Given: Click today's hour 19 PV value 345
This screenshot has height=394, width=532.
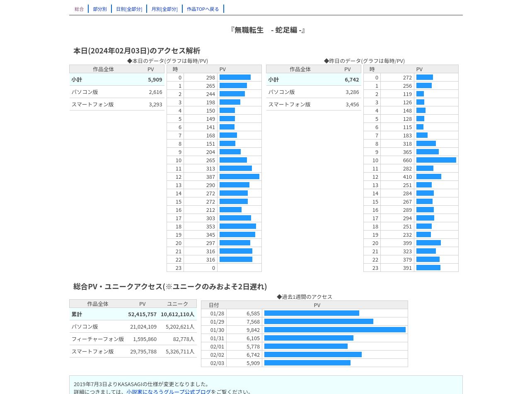Looking at the screenshot, I should point(210,235).
